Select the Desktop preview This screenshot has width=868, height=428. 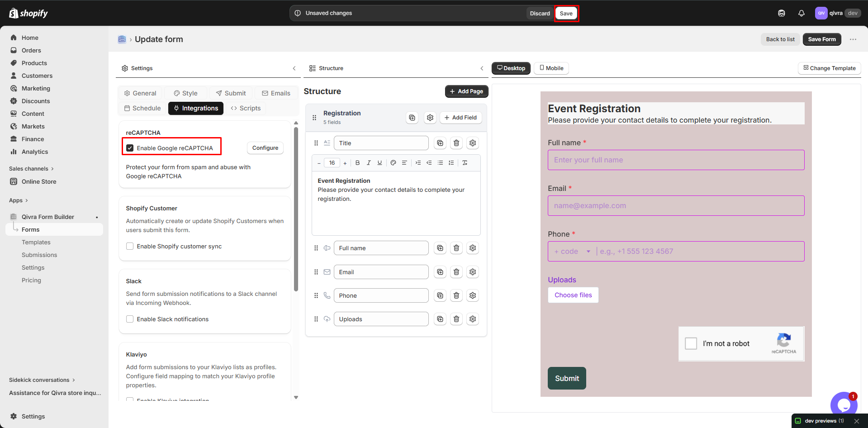point(511,68)
